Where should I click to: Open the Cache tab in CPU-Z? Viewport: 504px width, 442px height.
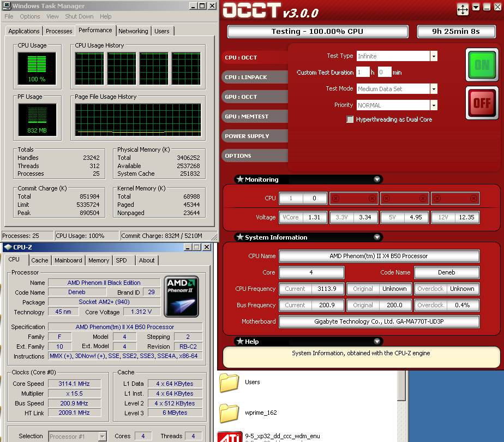[39, 260]
